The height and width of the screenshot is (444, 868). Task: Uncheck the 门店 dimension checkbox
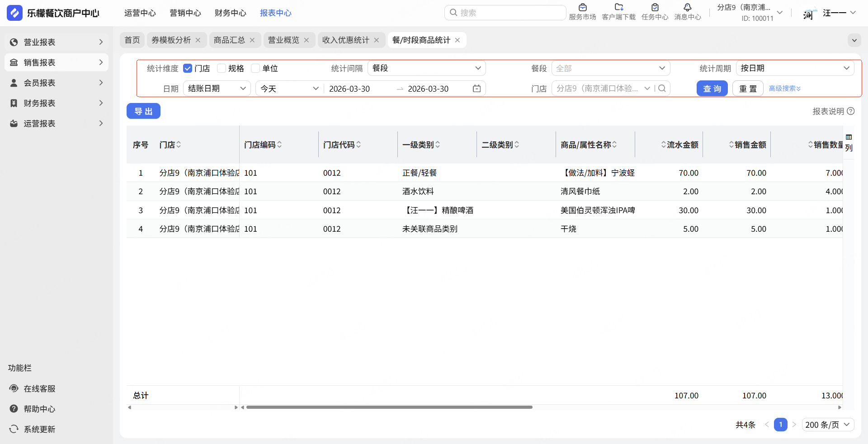(188, 68)
